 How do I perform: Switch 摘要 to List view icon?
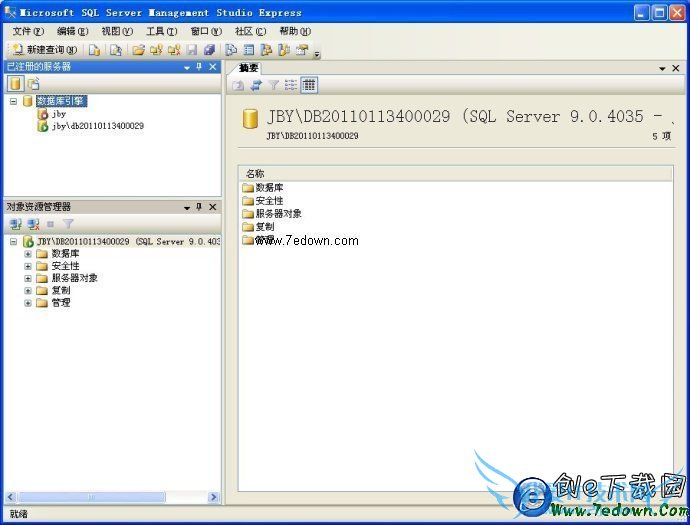click(291, 85)
